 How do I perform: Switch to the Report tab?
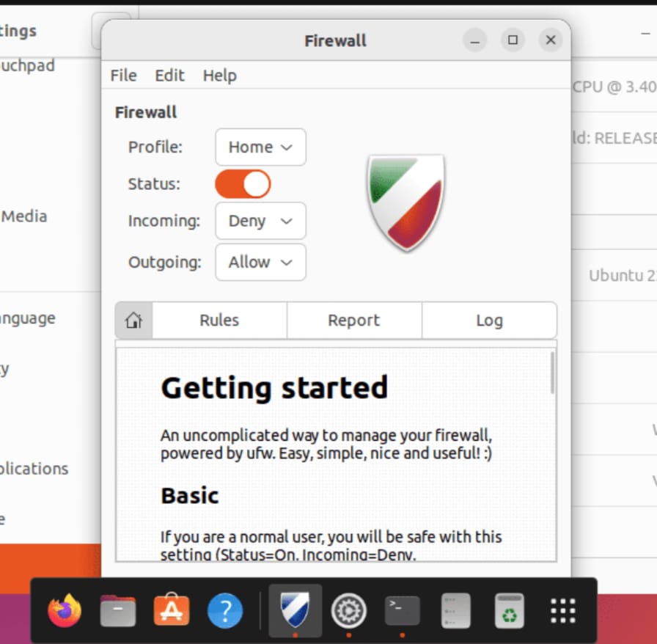353,321
